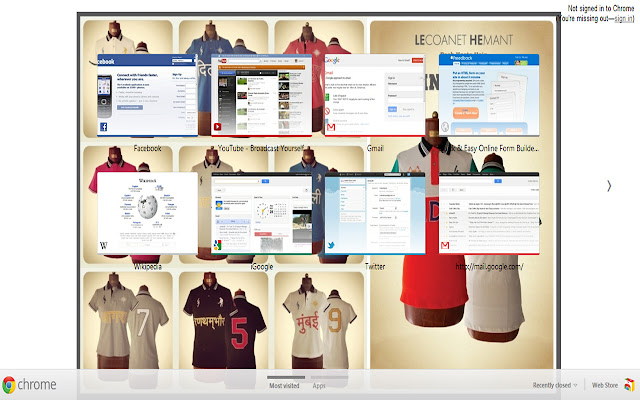Open the Wikipedia thumbnail preview
Viewport: 640px width, 400px height.
pyautogui.click(x=147, y=213)
